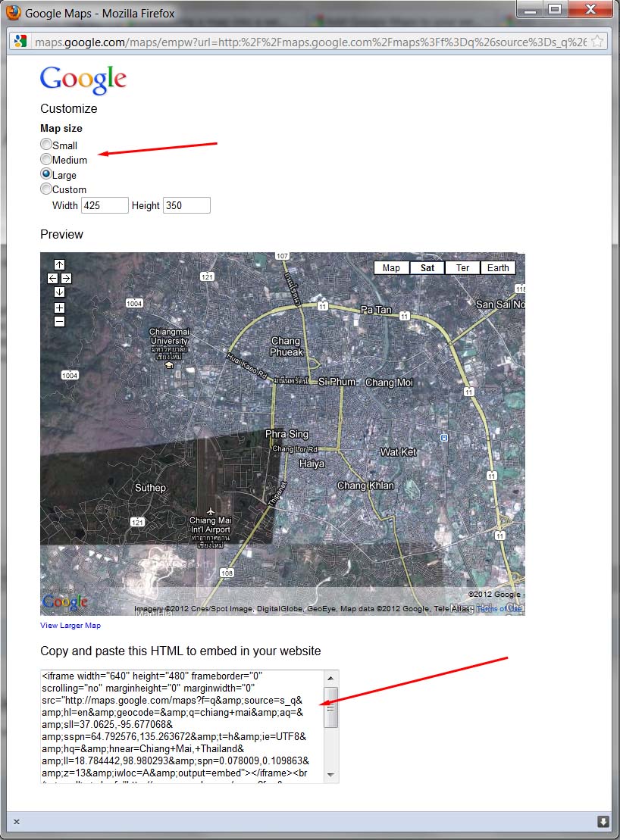The width and height of the screenshot is (620, 840).
Task: Switch preview to Map view
Action: tap(391, 268)
